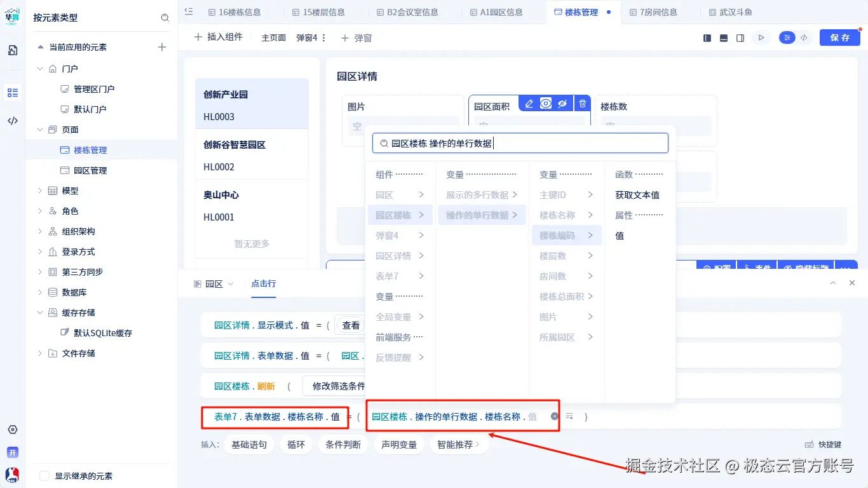Close the event panel with X
This screenshot has height=488, width=868.
click(x=852, y=283)
